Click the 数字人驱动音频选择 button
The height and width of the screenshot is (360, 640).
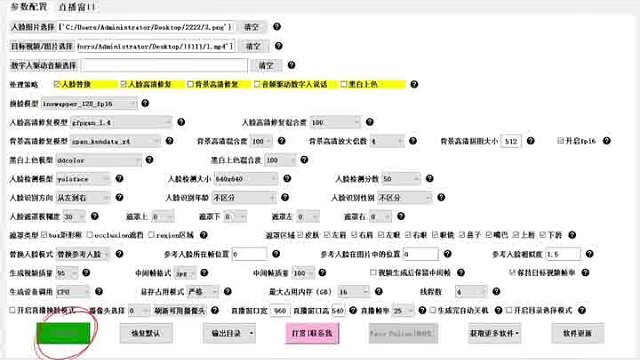[x=44, y=65]
